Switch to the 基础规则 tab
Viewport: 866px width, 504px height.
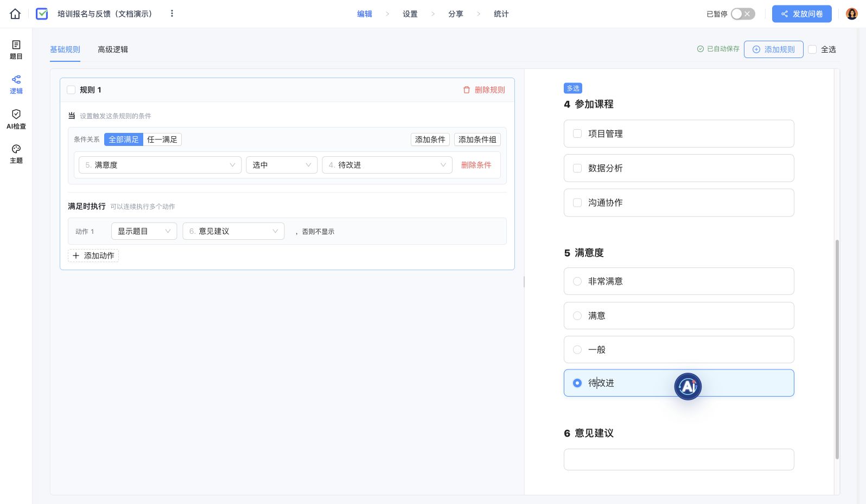[65, 49]
